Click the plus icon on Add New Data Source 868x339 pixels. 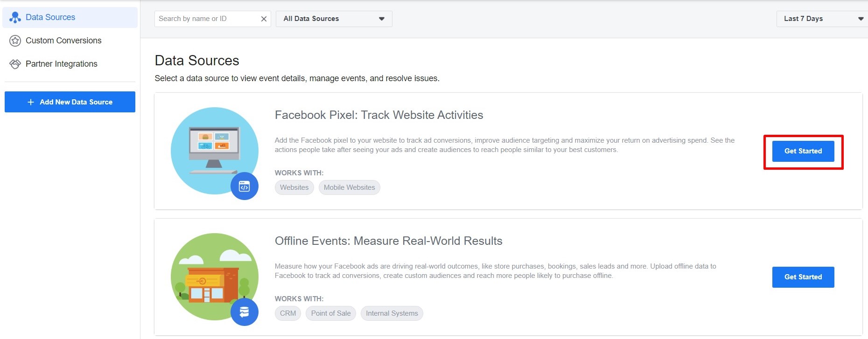[x=31, y=102]
